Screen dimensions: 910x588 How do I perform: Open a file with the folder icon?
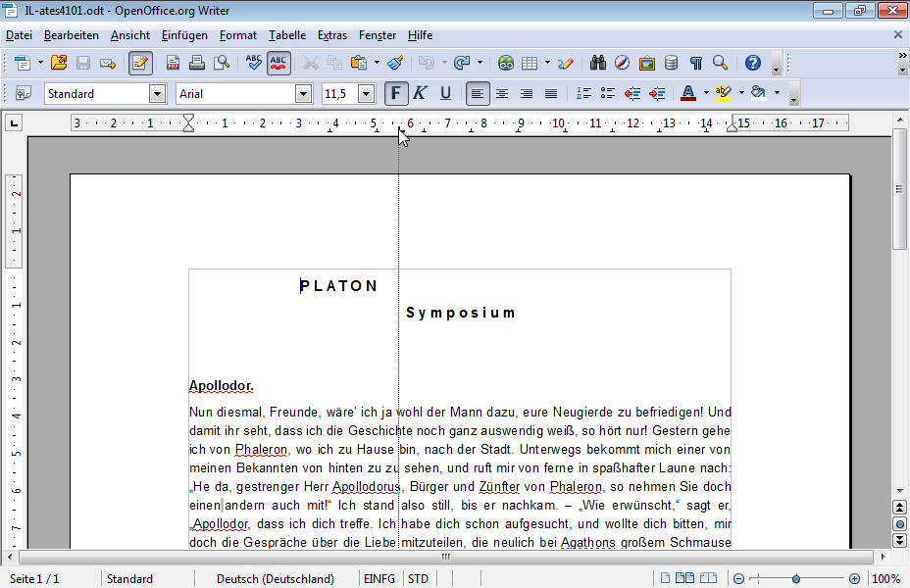pyautogui.click(x=59, y=63)
